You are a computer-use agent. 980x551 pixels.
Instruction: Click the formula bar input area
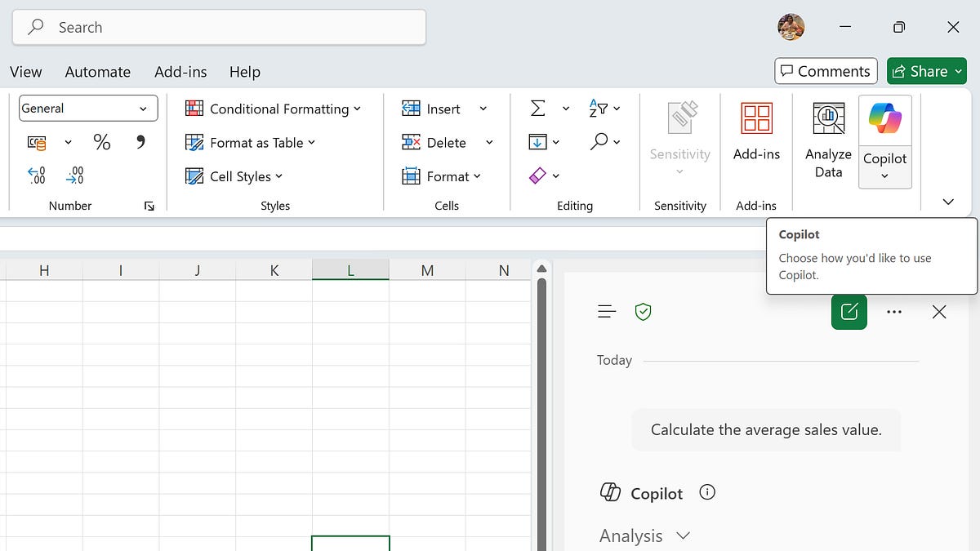[382, 238]
